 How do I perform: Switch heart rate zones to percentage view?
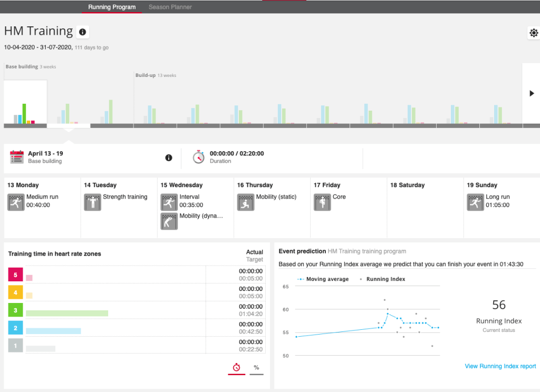(x=256, y=368)
